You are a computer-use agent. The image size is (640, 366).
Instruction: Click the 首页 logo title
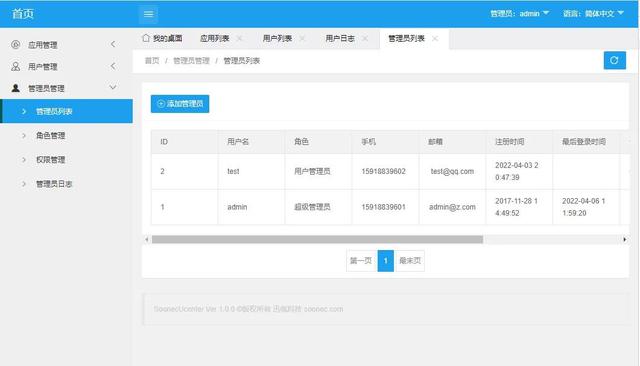coord(23,13)
